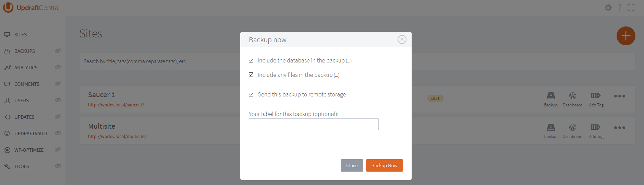Expand file backup options (...)
Viewport: 644px width, 185px height.
pos(337,76)
